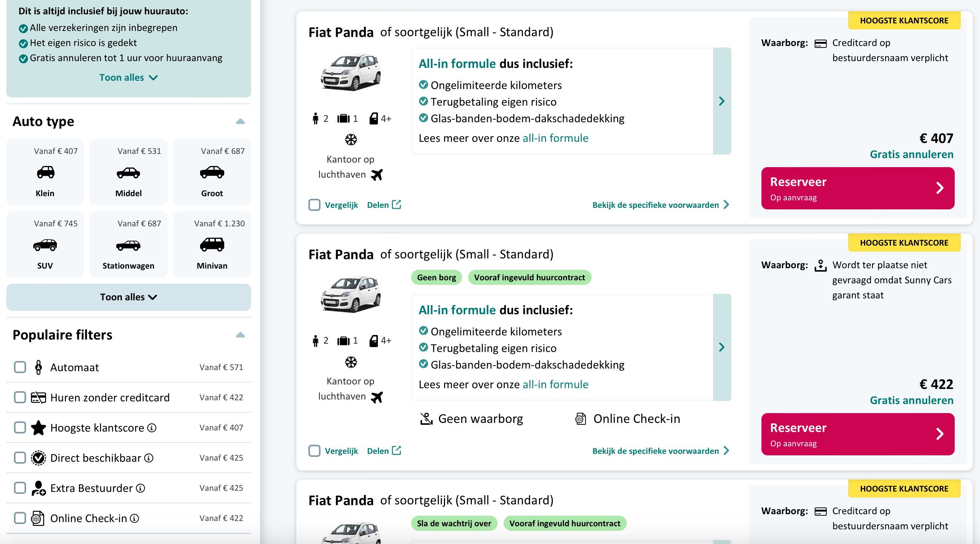Click creditcard icon next to Waarborg in €407 card
980x544 pixels.
pos(821,44)
